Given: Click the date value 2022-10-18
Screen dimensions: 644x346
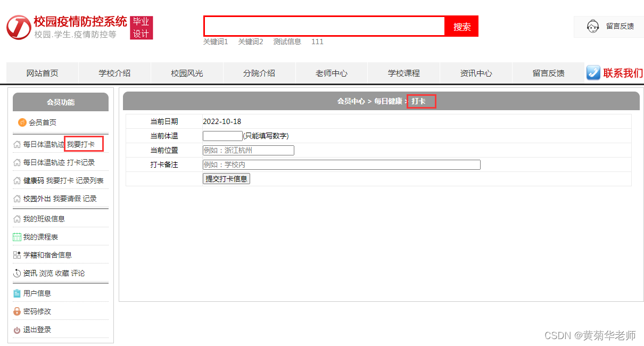Looking at the screenshot, I should (x=222, y=121).
